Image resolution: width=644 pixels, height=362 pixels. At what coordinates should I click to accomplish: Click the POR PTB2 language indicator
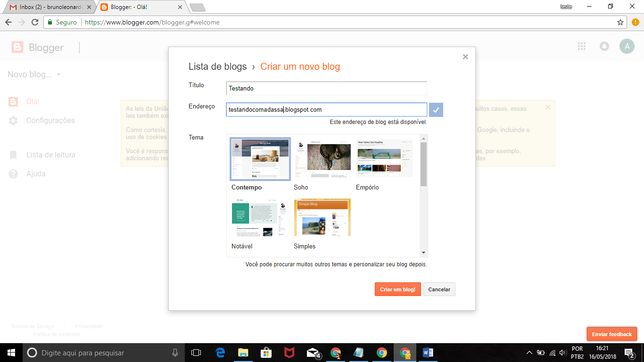577,353
